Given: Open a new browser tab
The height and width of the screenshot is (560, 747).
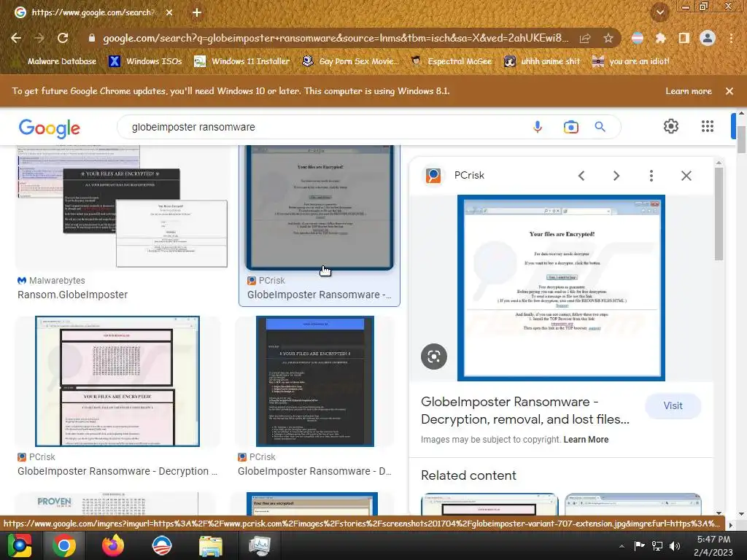Looking at the screenshot, I should (x=197, y=13).
